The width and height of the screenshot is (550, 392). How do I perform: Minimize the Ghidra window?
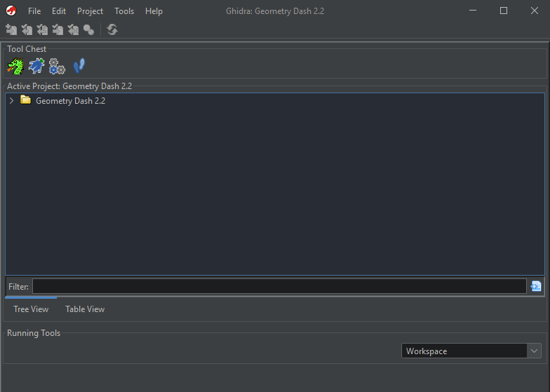[473, 11]
